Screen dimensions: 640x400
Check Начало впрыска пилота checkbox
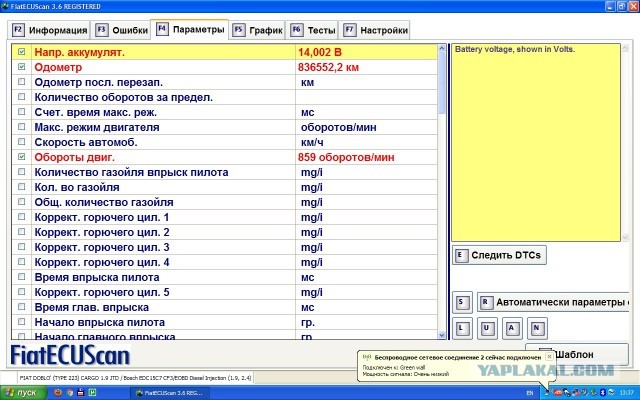[22, 322]
